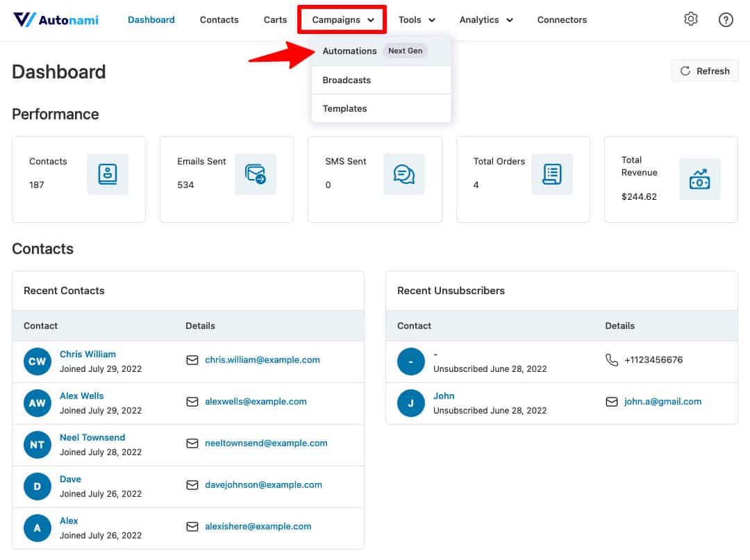The height and width of the screenshot is (560, 750).
Task: Click the Next Gen badge beside Automations
Action: [x=405, y=51]
